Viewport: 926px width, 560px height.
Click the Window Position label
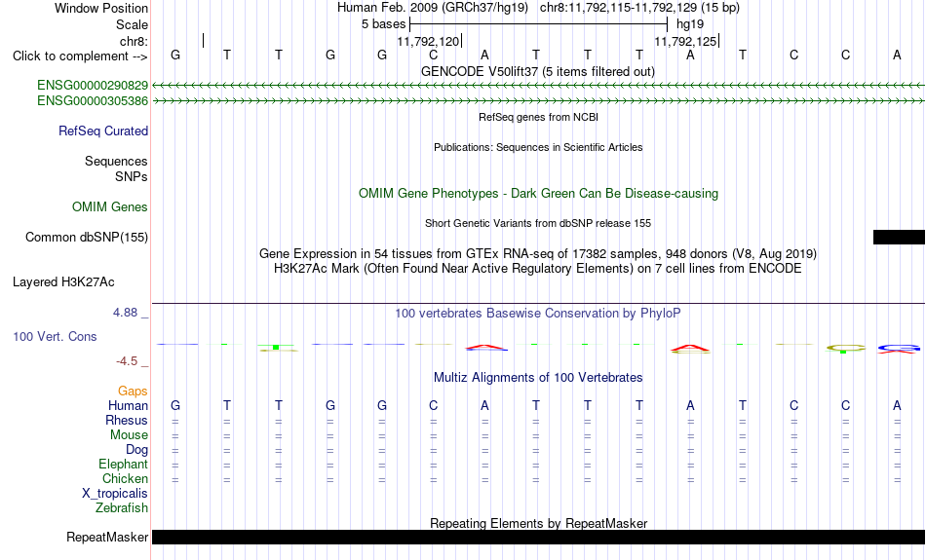point(101,8)
